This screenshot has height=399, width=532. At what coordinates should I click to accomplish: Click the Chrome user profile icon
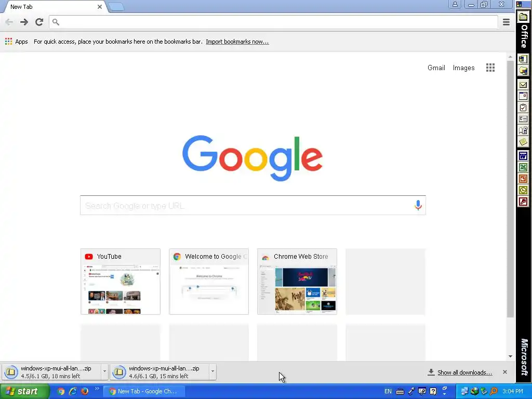point(455,4)
